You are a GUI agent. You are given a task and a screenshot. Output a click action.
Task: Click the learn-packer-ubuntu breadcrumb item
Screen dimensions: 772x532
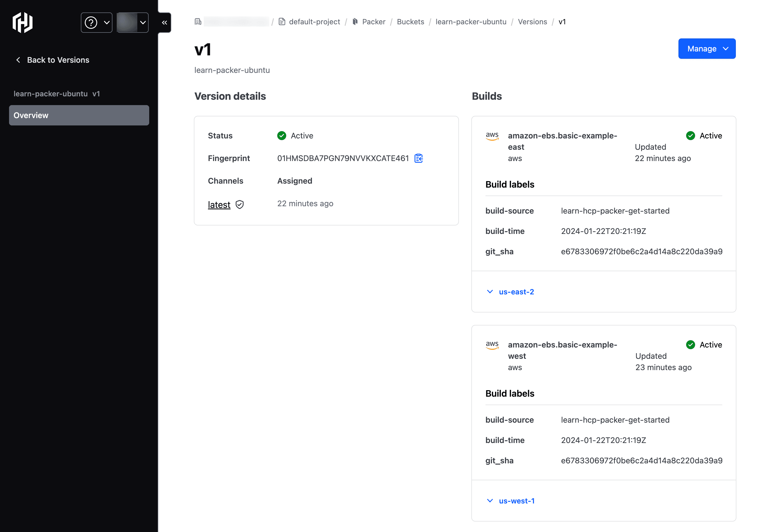(x=470, y=22)
